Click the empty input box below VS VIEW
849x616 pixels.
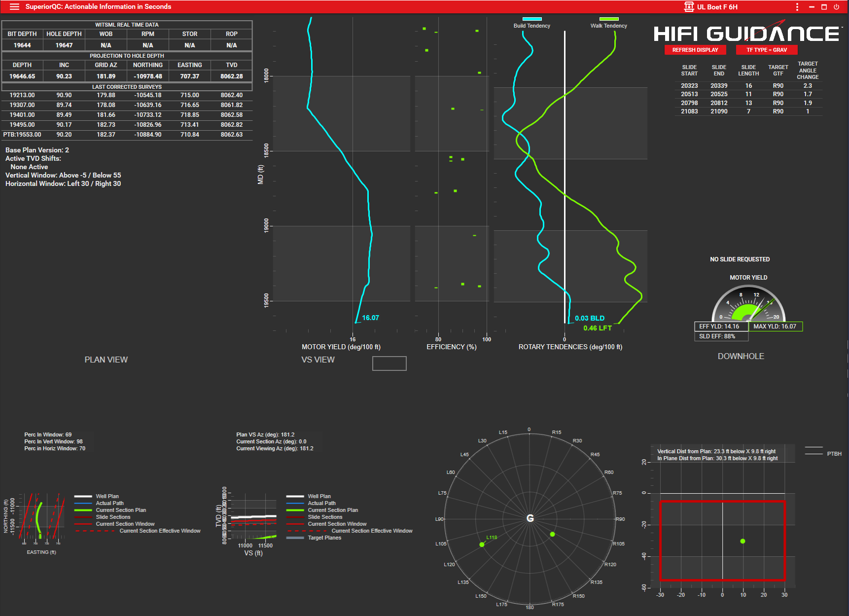pos(389,363)
